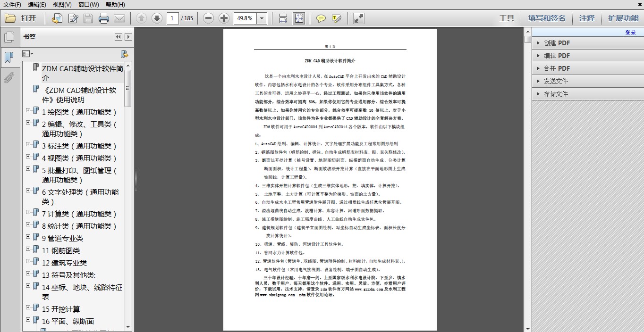Click the fit full page icon
This screenshot has width=644, height=332.
[x=299, y=18]
